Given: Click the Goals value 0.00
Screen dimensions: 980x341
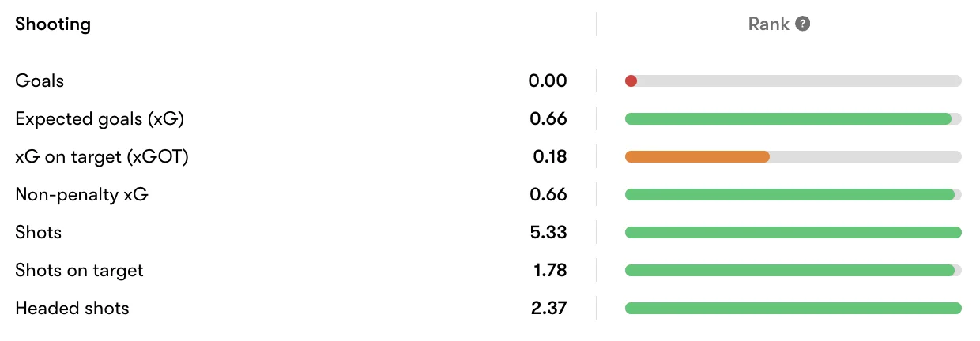Looking at the screenshot, I should click(548, 81).
